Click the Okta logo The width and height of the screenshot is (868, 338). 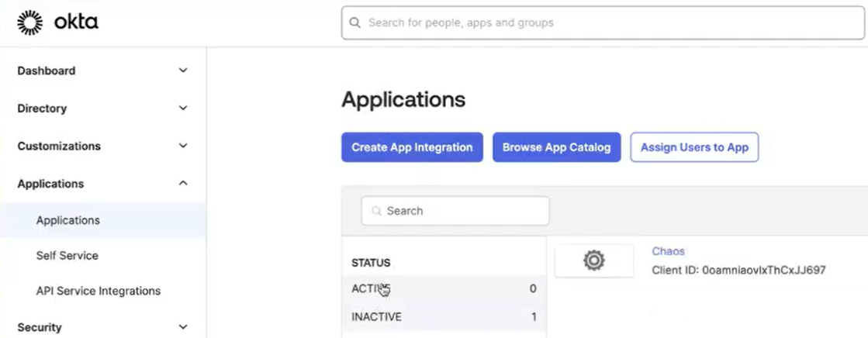pyautogui.click(x=57, y=22)
